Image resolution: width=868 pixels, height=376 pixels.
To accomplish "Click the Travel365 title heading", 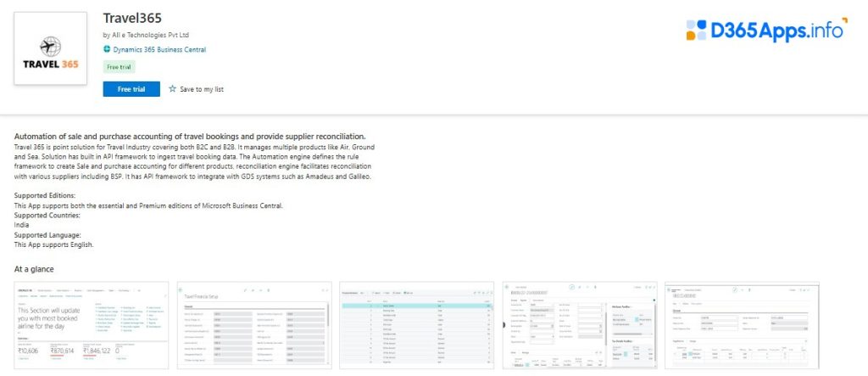I will coord(132,18).
